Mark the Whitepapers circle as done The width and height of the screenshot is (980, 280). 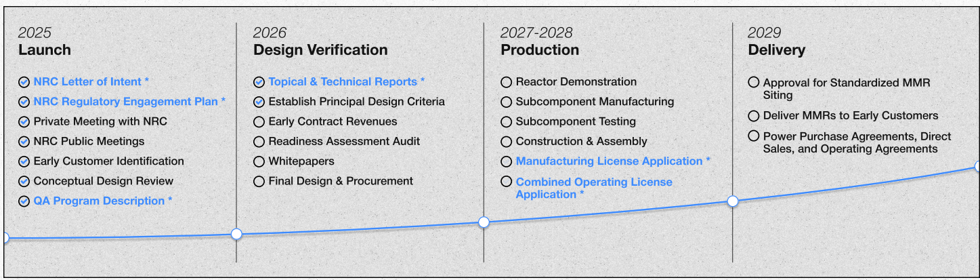coord(259,161)
